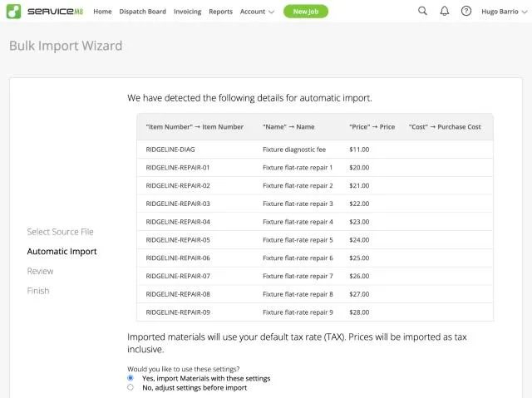Jump to the Finish wizard step
The image size is (532, 398).
pos(38,291)
